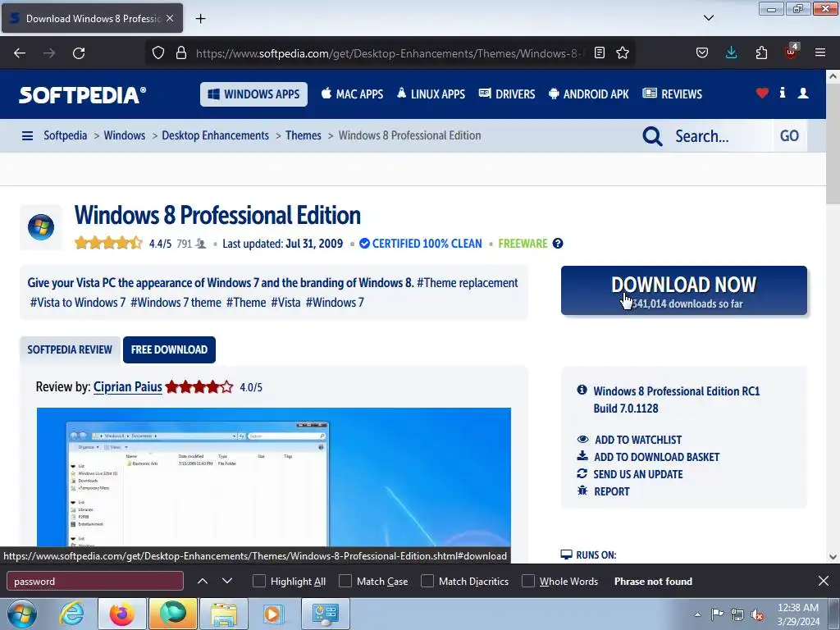Click the info icon in header
The width and height of the screenshot is (840, 630).
click(x=783, y=93)
